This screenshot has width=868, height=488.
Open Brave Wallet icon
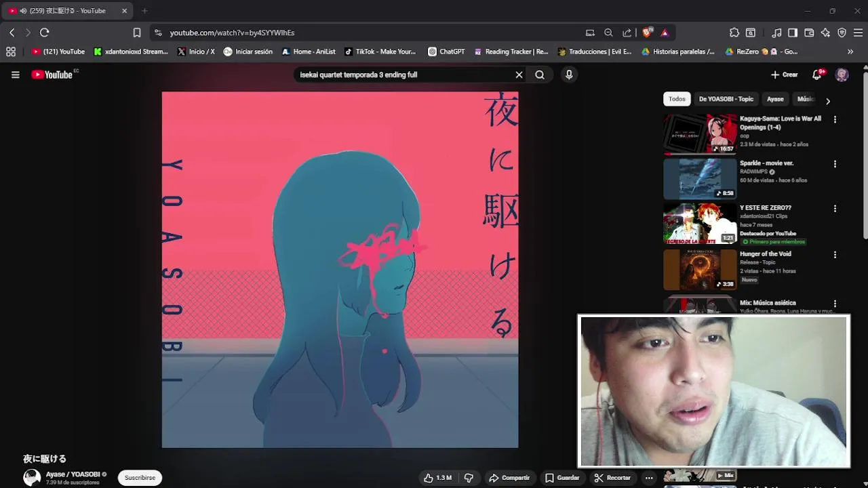pyautogui.click(x=809, y=33)
